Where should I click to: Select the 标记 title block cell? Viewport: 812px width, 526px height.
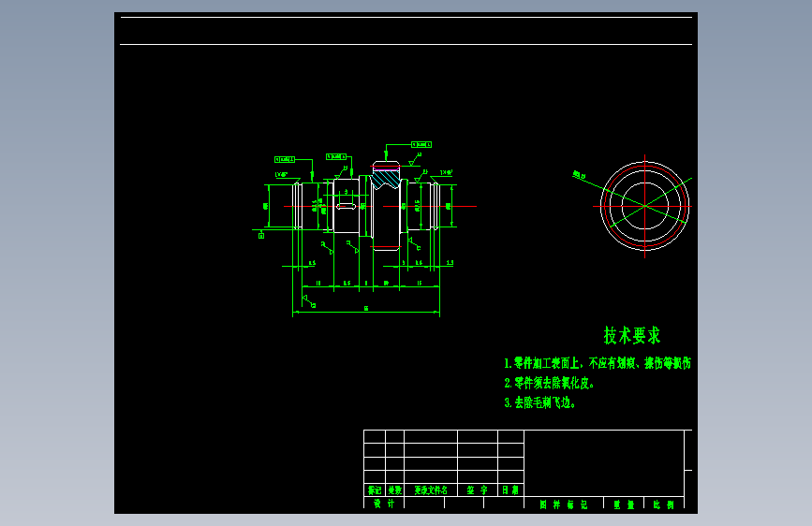click(x=375, y=489)
